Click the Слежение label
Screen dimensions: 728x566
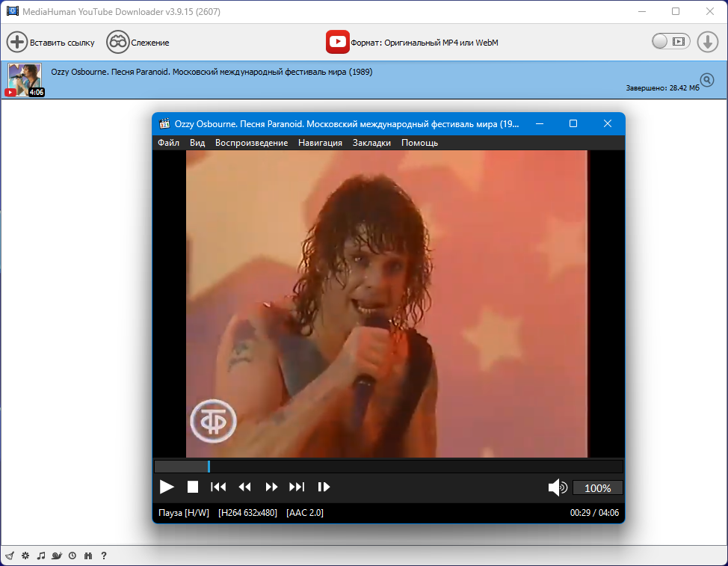150,43
